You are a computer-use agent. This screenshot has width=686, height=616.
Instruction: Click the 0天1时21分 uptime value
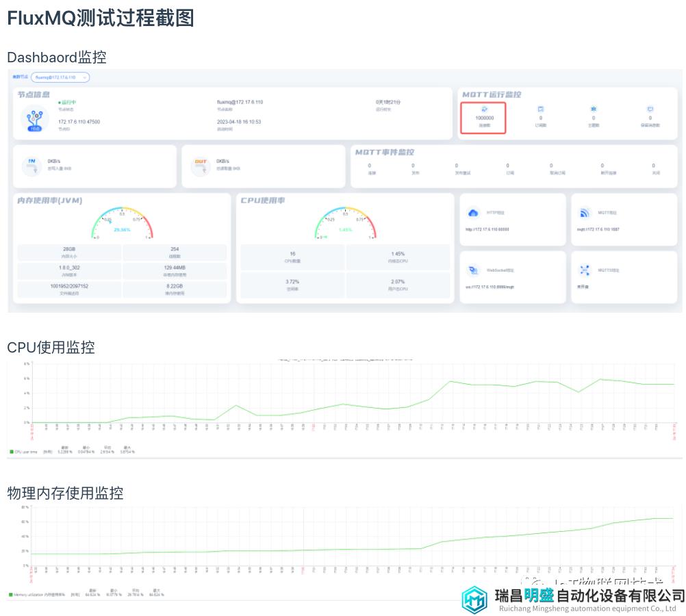click(388, 103)
